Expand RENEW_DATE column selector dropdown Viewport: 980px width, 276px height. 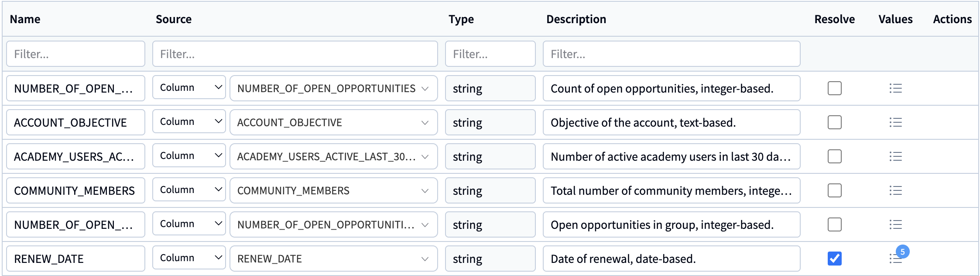click(333, 259)
